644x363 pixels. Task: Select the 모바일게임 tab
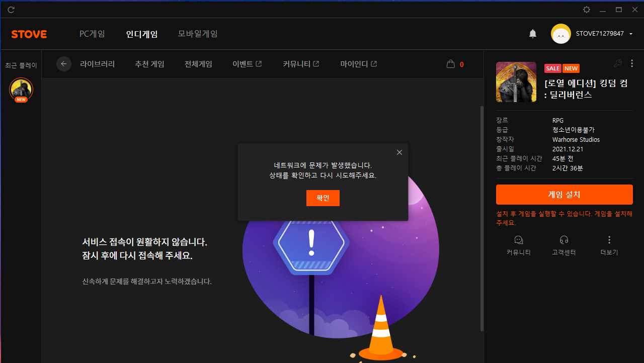(x=198, y=34)
